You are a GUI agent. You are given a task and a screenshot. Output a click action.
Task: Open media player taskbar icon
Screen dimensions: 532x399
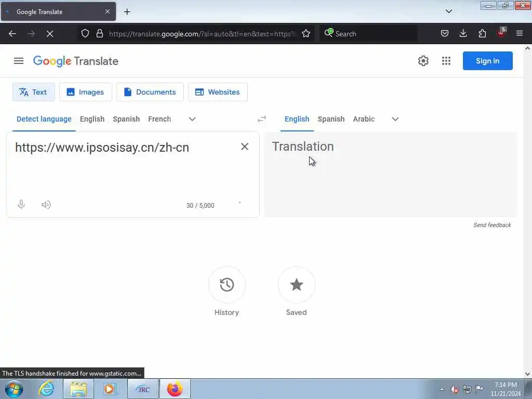[x=110, y=389]
